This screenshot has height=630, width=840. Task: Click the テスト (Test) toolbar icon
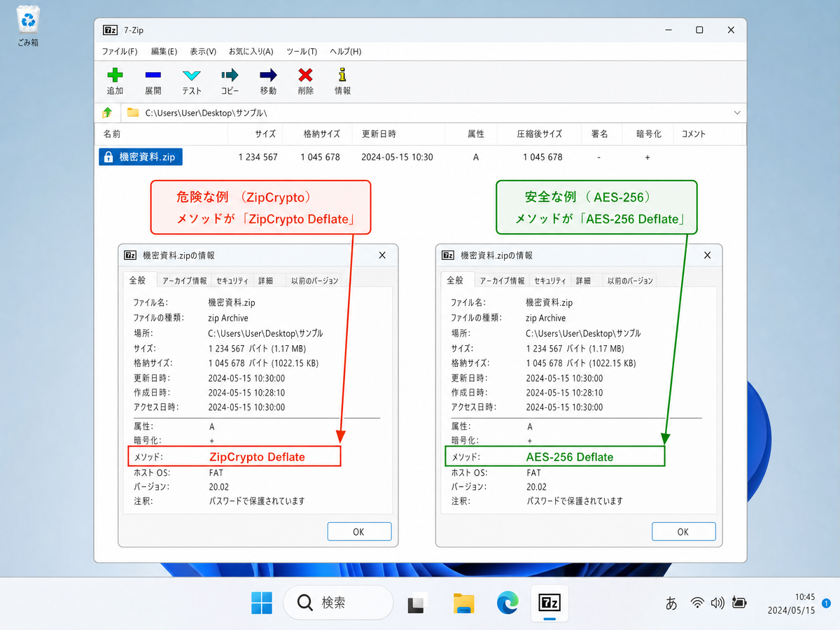point(191,75)
